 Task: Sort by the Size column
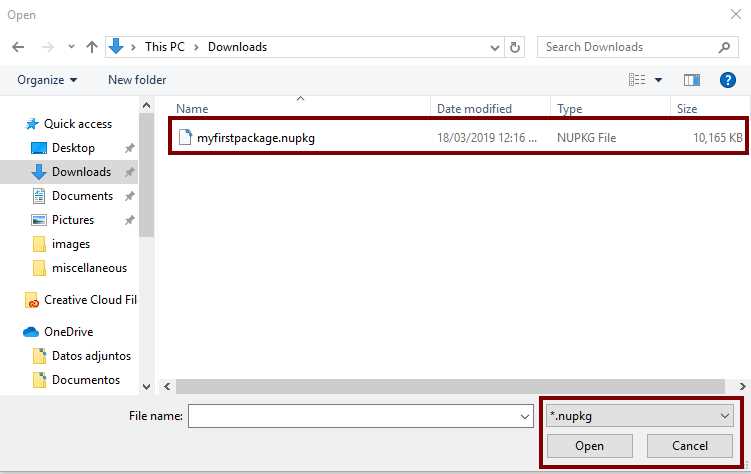[x=687, y=109]
